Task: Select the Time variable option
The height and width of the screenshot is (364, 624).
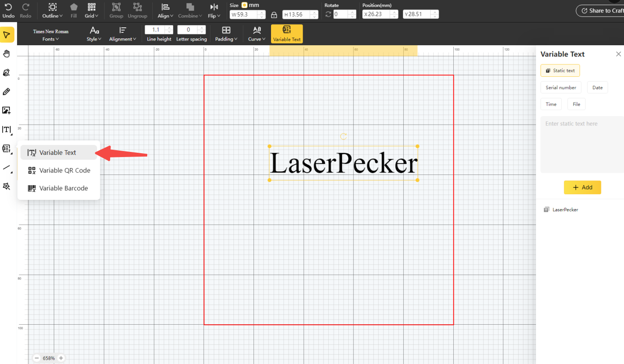Action: coord(551,104)
